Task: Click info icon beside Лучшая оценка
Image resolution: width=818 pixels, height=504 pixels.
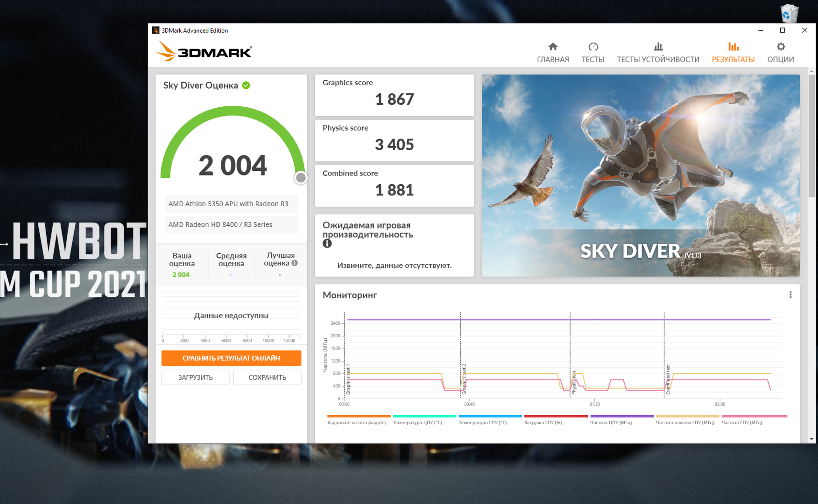Action: coord(295,263)
